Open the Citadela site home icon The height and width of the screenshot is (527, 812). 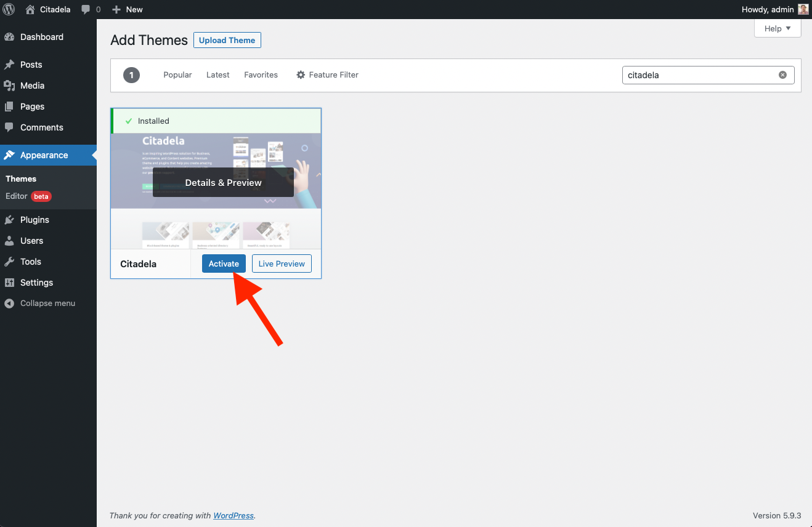coord(30,9)
